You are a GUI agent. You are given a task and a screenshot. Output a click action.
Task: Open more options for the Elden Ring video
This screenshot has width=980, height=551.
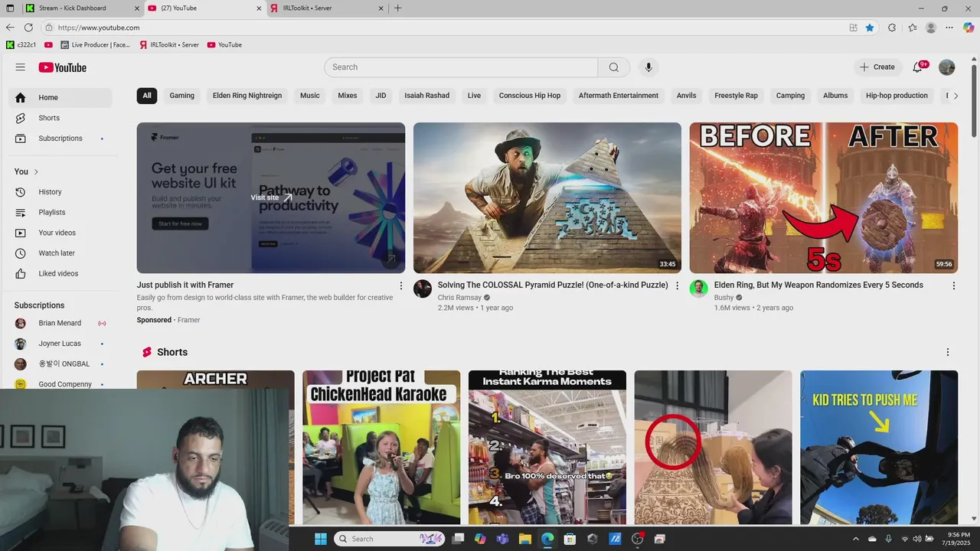point(953,285)
